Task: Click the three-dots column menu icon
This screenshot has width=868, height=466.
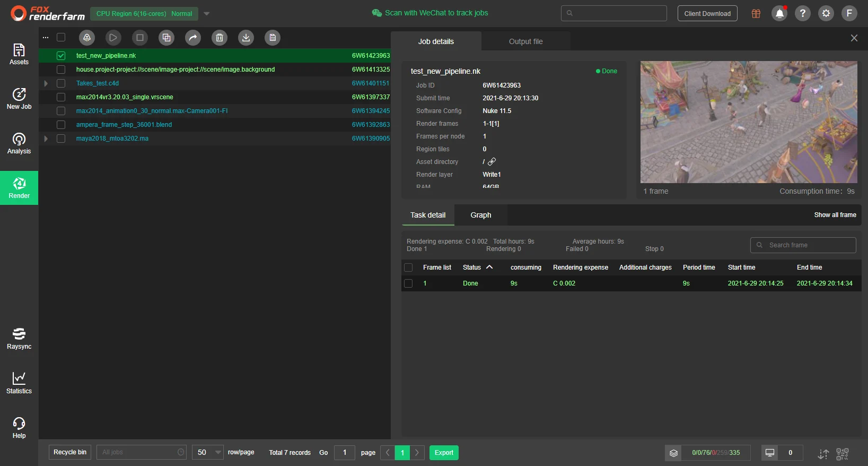Action: point(46,38)
